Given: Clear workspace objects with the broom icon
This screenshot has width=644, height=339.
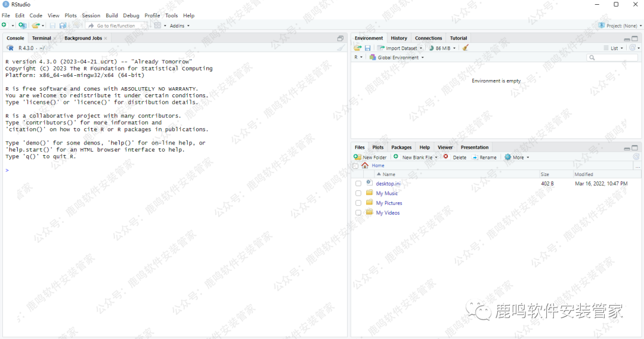Looking at the screenshot, I should point(465,48).
